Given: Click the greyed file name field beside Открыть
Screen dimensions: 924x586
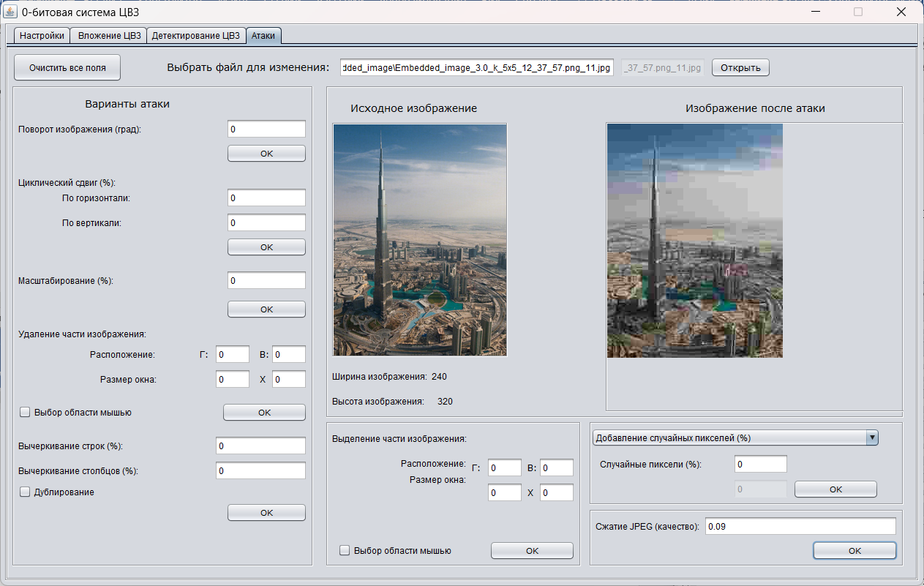Looking at the screenshot, I should tap(663, 67).
